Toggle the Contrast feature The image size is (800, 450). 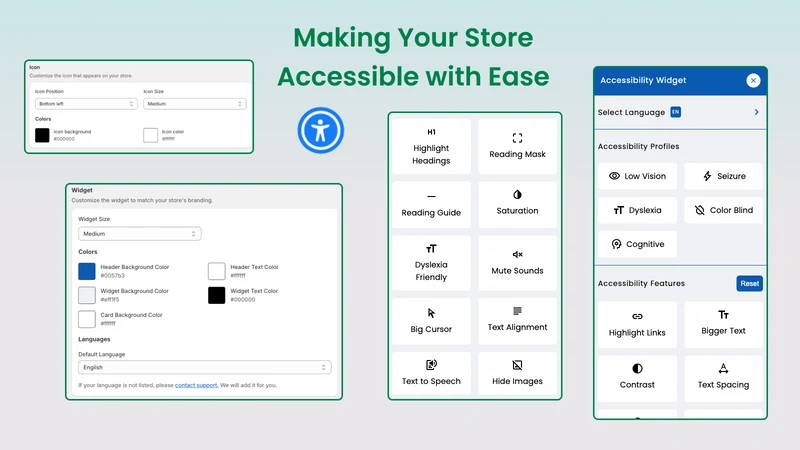click(x=637, y=379)
